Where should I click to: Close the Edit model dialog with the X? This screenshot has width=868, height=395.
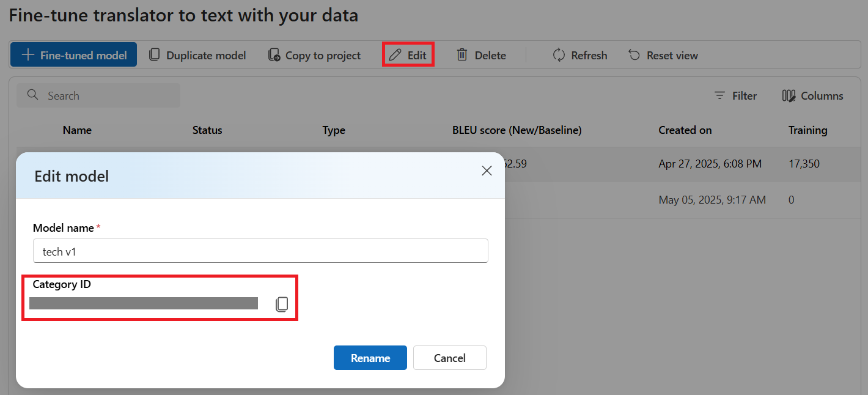(x=487, y=171)
